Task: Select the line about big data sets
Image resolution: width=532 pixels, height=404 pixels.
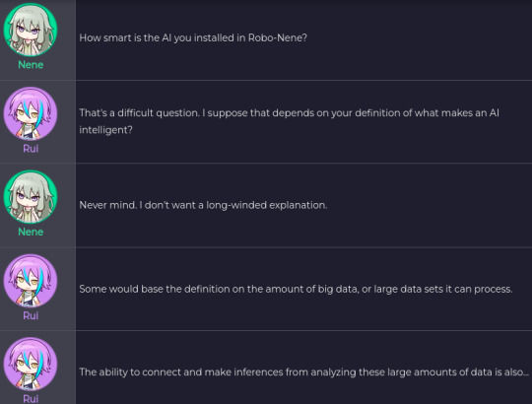Action: (296, 289)
